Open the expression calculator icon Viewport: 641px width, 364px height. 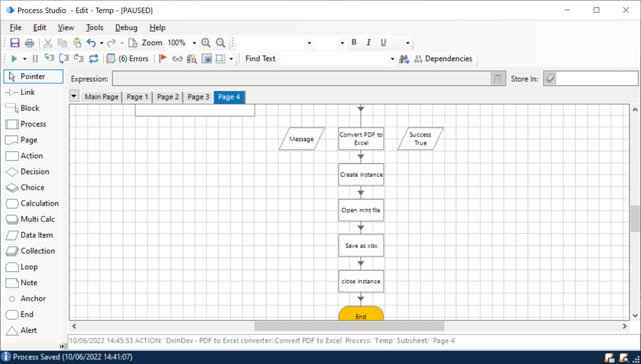[497, 79]
